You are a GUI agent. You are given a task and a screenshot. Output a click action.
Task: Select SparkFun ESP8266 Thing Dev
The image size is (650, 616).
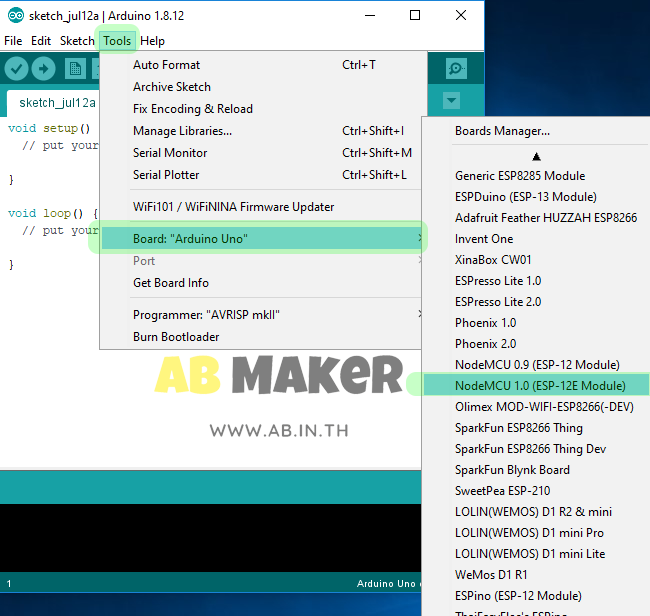[x=536, y=449]
